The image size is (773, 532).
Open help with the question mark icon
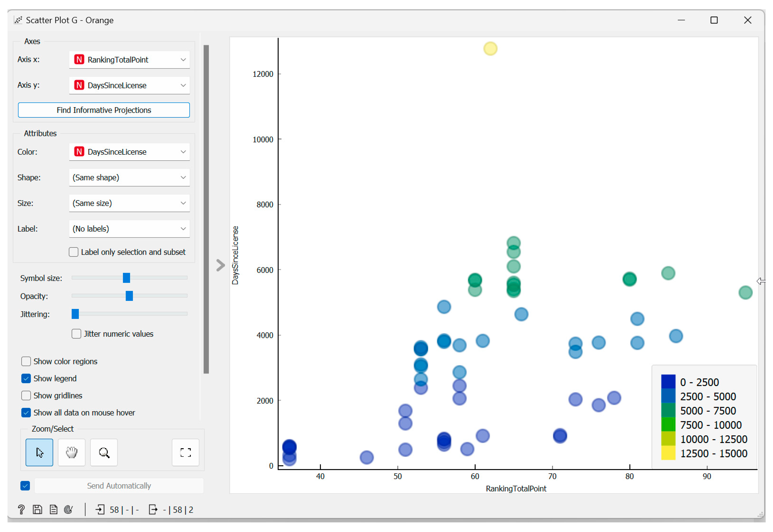click(21, 509)
